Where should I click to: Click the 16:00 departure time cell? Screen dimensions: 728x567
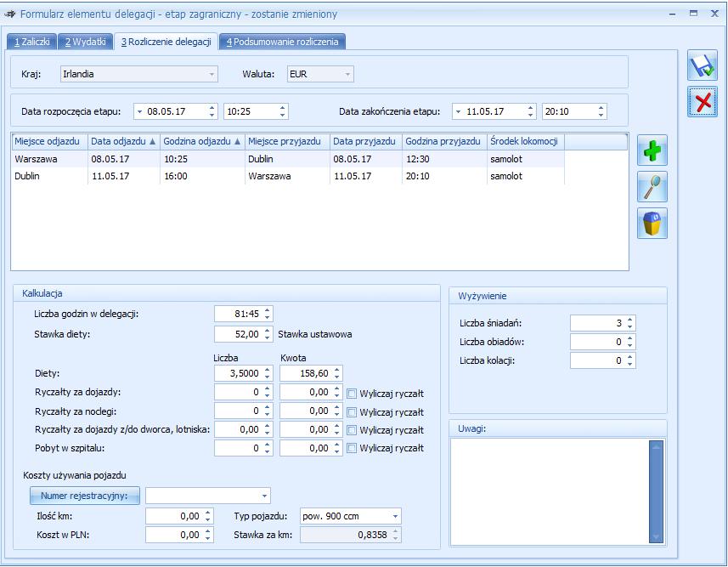pos(202,176)
